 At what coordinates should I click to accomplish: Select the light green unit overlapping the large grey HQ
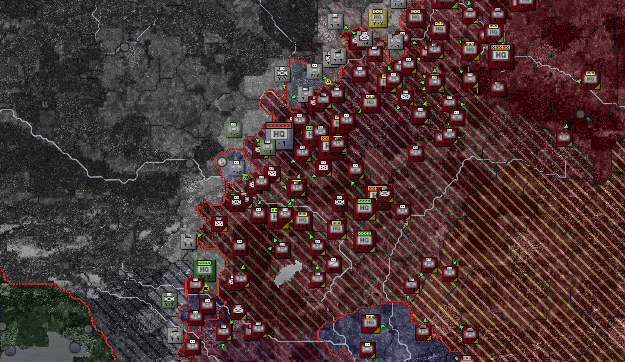267,147
